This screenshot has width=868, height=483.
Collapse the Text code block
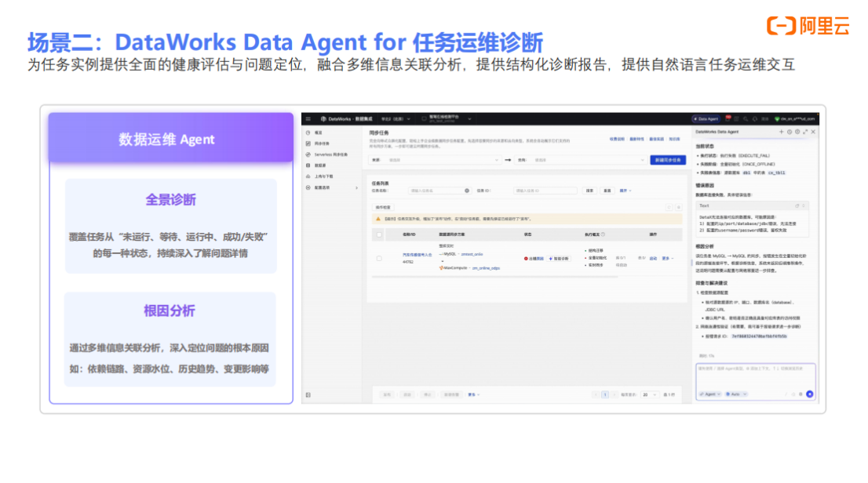[804, 205]
